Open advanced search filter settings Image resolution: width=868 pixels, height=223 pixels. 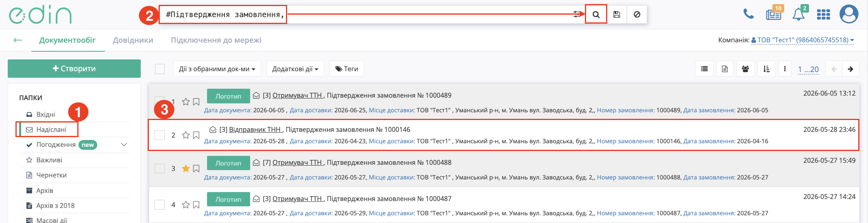coord(577,14)
